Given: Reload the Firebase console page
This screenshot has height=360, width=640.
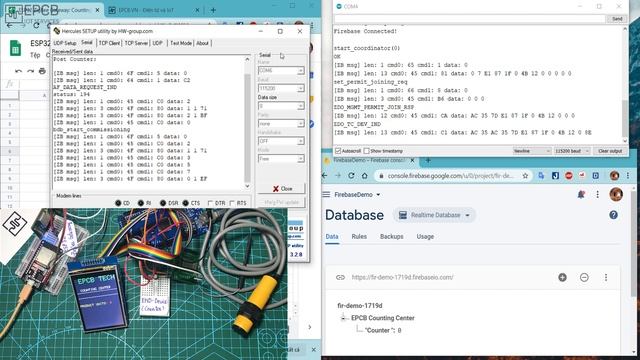Looking at the screenshot, I should click(x=351, y=176).
